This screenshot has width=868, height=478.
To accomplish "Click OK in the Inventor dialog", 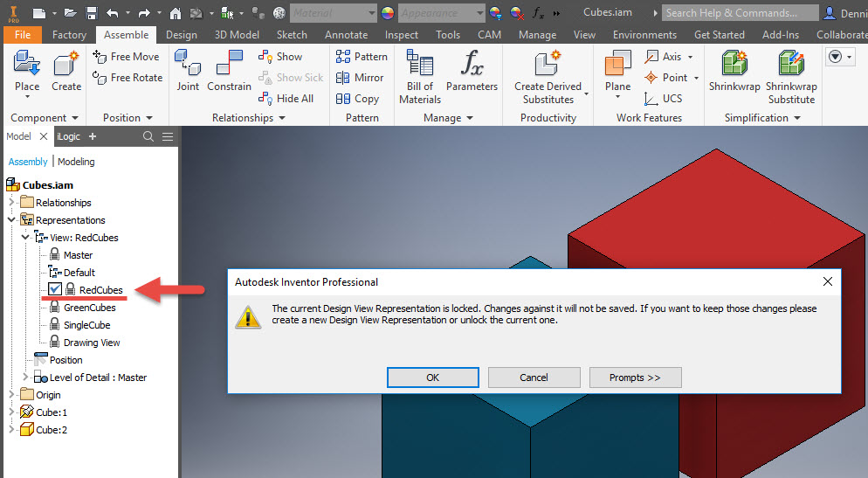I will [433, 378].
